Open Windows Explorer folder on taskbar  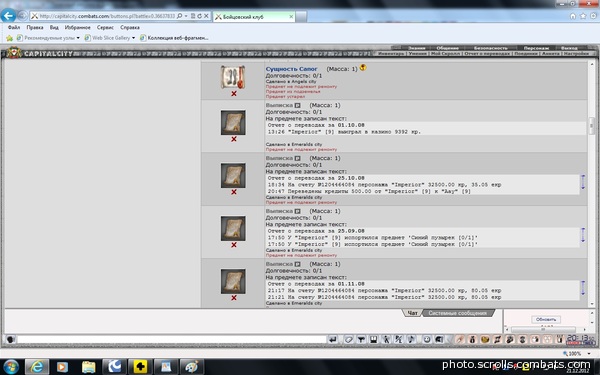pyautogui.click(x=88, y=367)
